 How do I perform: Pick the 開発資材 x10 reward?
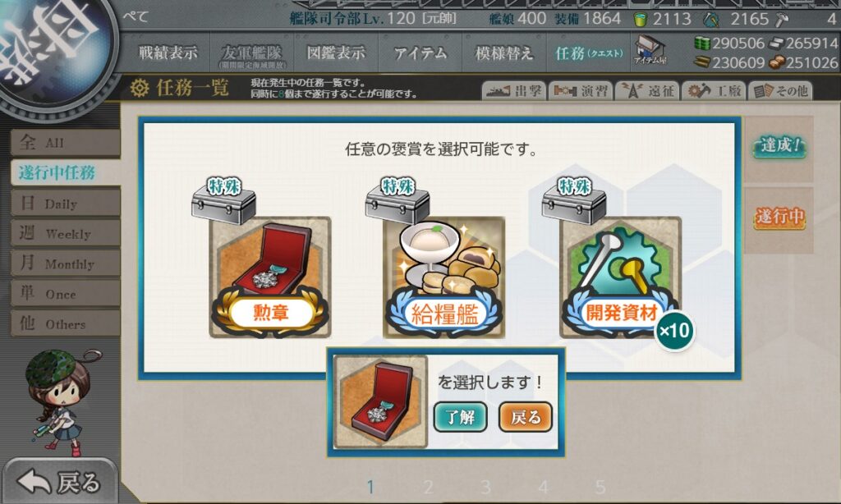click(621, 277)
